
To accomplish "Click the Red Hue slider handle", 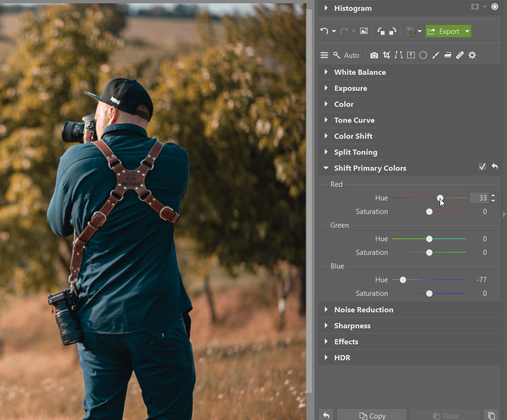I will tap(440, 198).
